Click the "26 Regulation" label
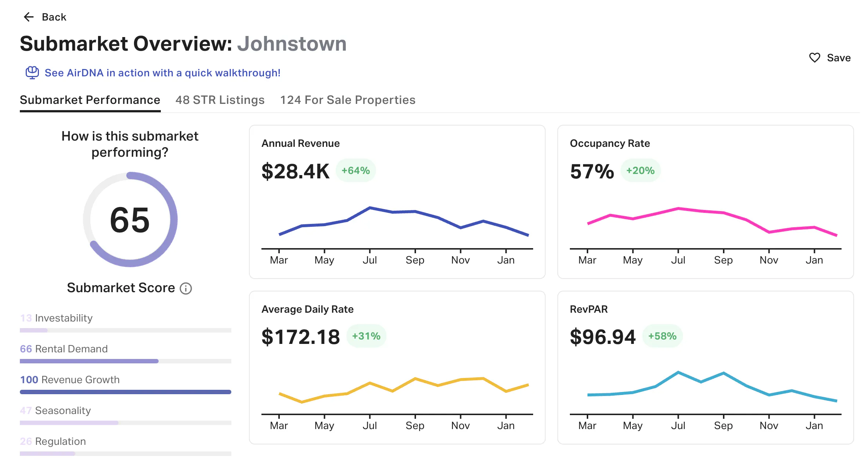The width and height of the screenshot is (868, 472). click(x=53, y=442)
